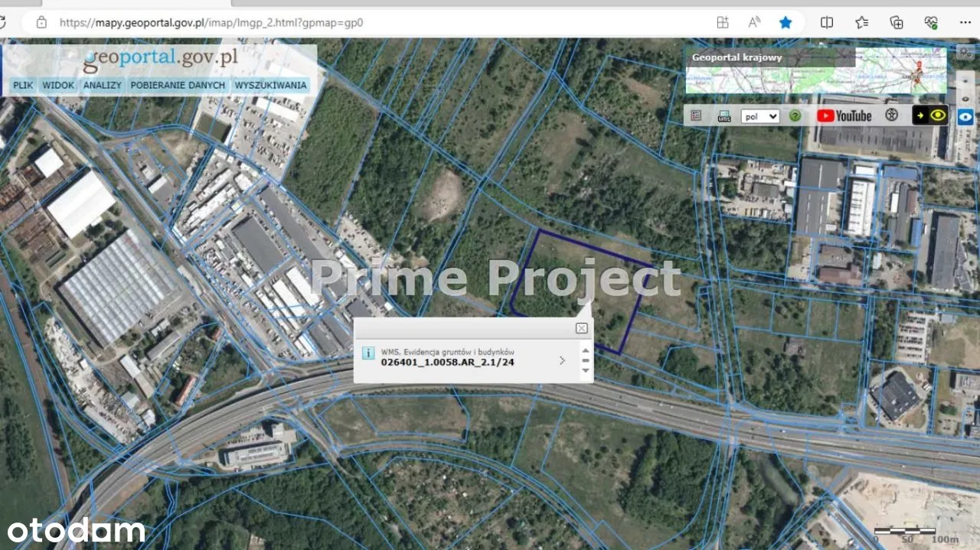Open the PLIK menu

tap(23, 86)
